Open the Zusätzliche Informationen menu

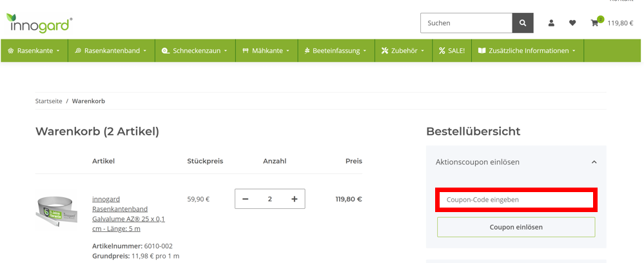(x=527, y=51)
